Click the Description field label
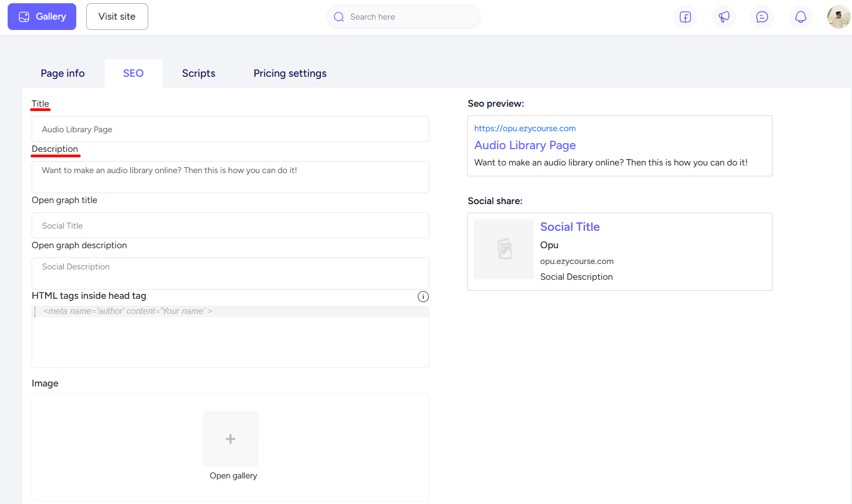This screenshot has width=852, height=504. [x=55, y=149]
